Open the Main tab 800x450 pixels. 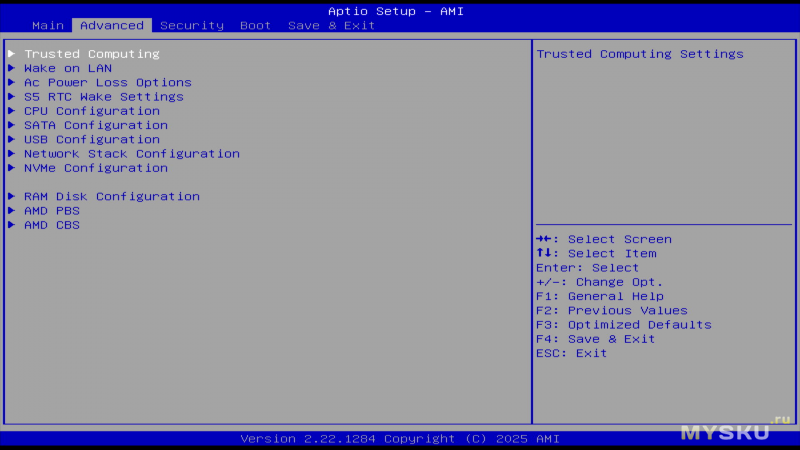[47, 25]
